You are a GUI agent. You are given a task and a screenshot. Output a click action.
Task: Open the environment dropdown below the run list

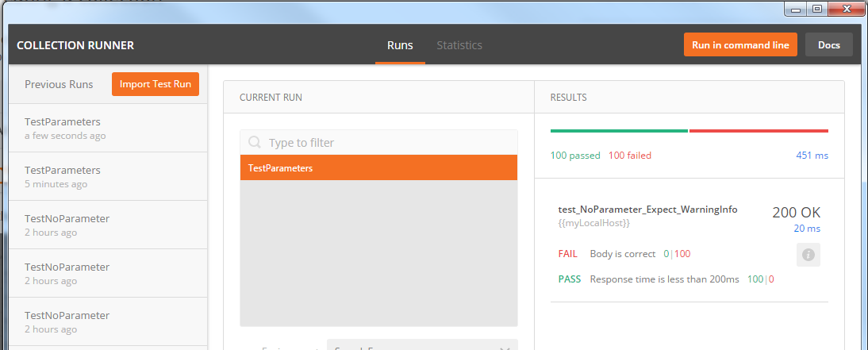(422, 345)
